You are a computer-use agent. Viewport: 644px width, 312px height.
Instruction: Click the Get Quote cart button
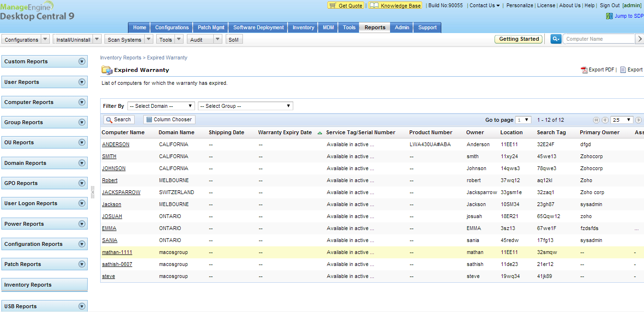tap(345, 5)
